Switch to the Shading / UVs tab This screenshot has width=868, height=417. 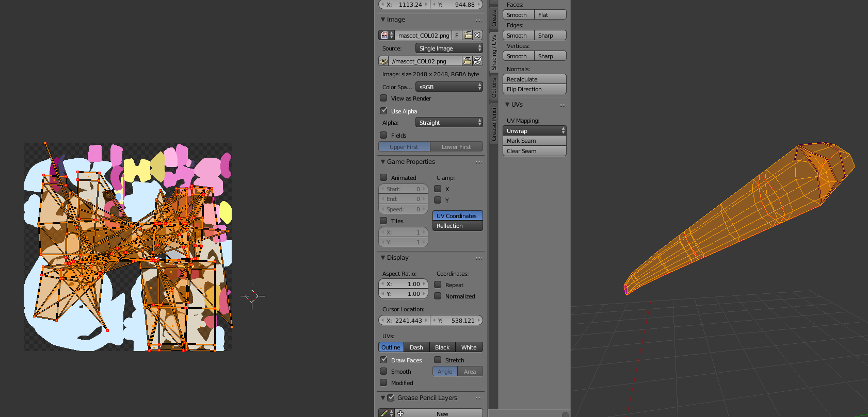point(494,53)
